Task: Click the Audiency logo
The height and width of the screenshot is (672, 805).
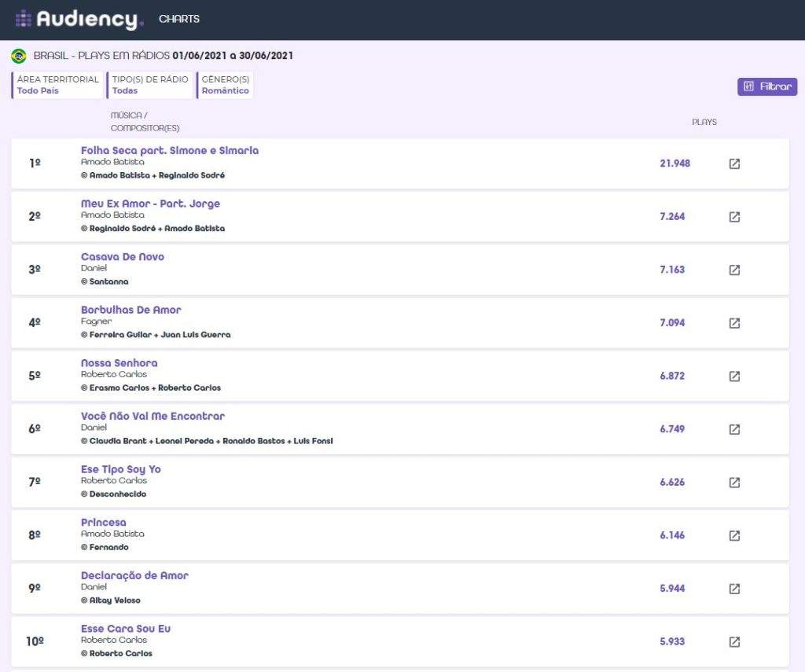Action: (79, 20)
